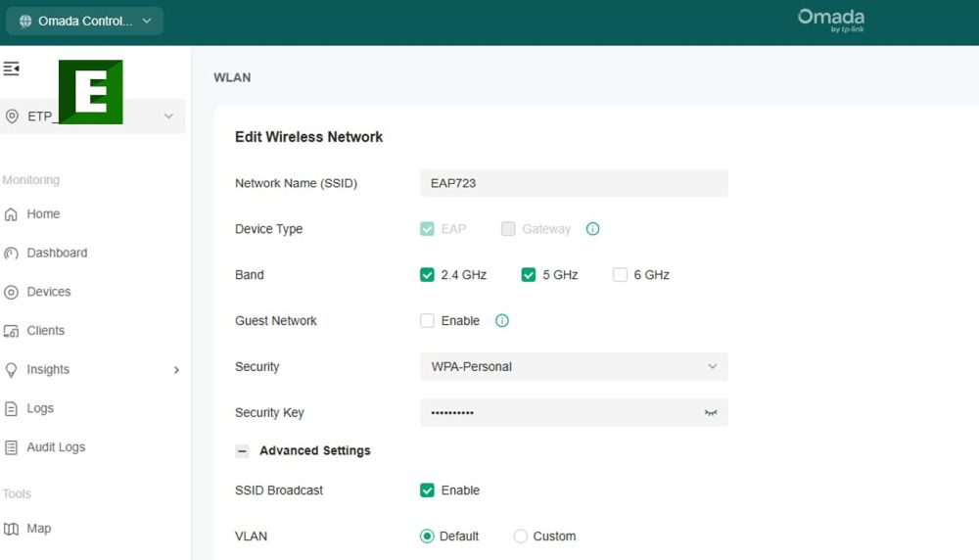Collapse the sidebar menu icon
This screenshot has height=560, width=979.
[x=11, y=69]
